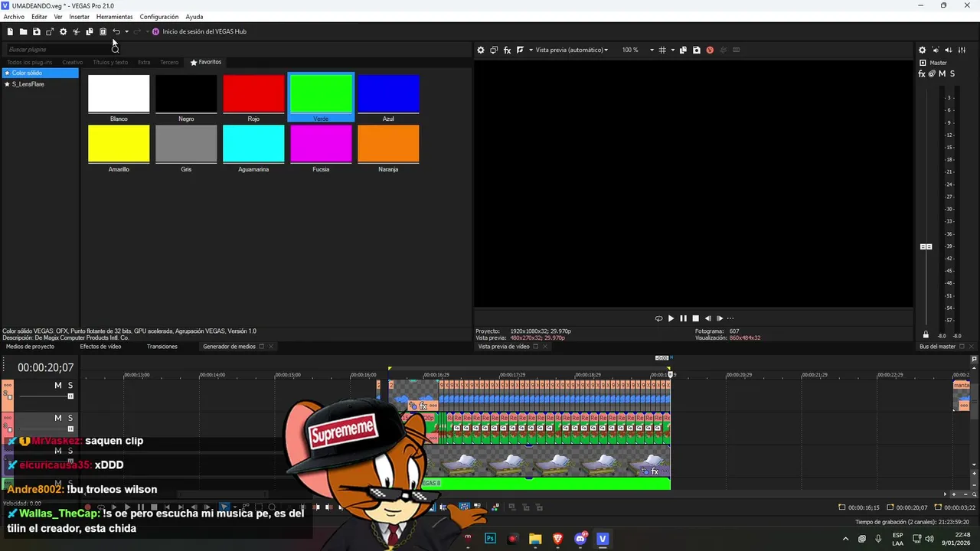Switch to the Favoritos plug-in tab
The width and height of the screenshot is (980, 551).
pyautogui.click(x=206, y=62)
